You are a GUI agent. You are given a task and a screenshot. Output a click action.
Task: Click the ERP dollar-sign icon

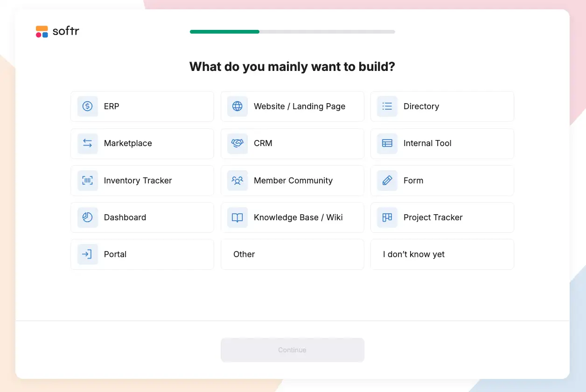[88, 106]
